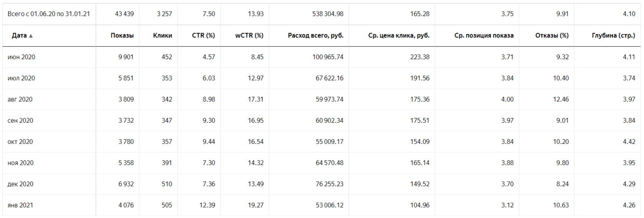The height and width of the screenshot is (218, 644).
Task: Sort by Показы column header
Action: click(x=122, y=36)
